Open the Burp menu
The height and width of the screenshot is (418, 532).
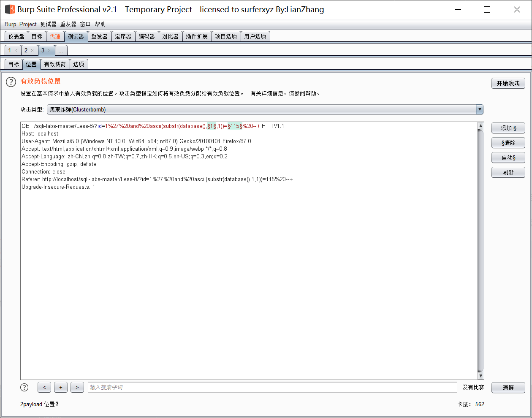pos(10,24)
